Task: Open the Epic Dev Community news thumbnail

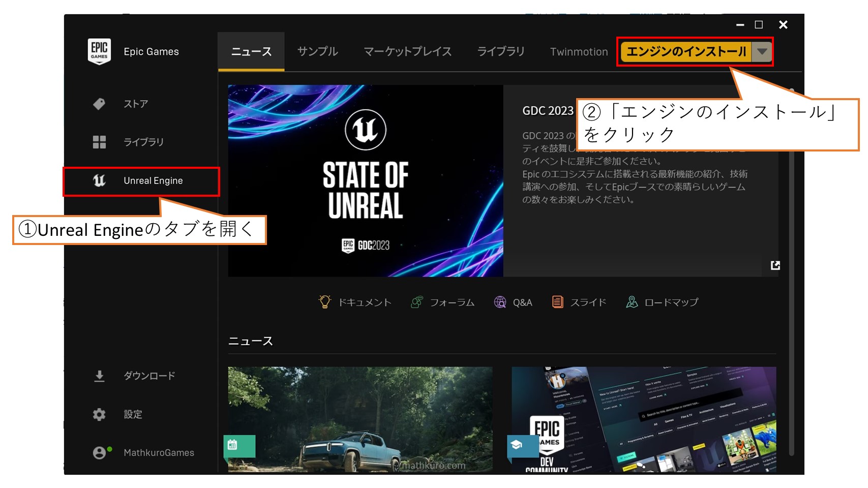Action: 644,419
